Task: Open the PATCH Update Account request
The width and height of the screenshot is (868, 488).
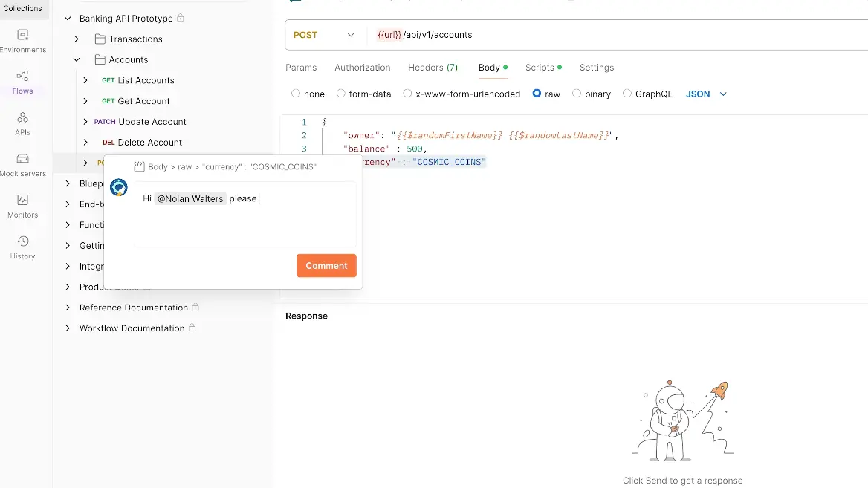Action: point(140,122)
